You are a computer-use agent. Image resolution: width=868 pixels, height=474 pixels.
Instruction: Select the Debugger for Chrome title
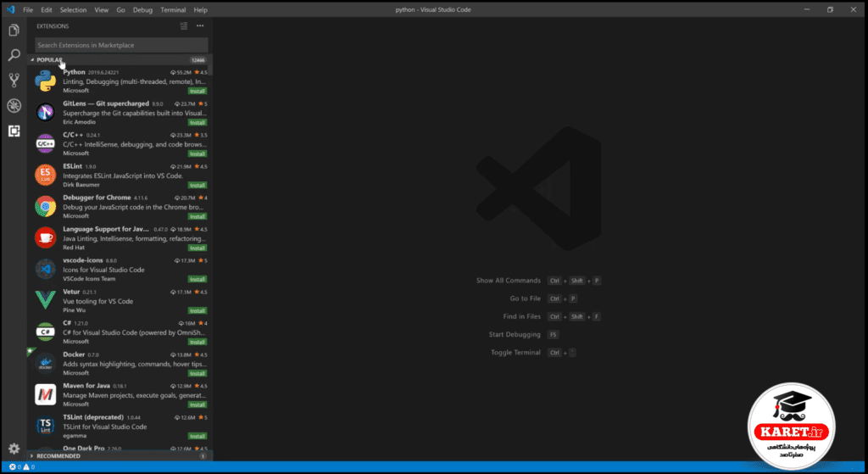coord(97,198)
